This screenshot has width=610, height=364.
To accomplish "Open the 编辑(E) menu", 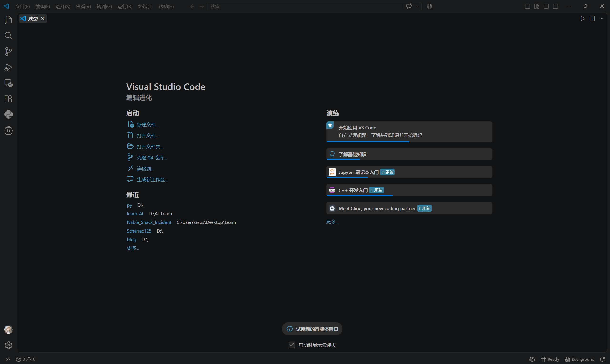I will coord(42,6).
